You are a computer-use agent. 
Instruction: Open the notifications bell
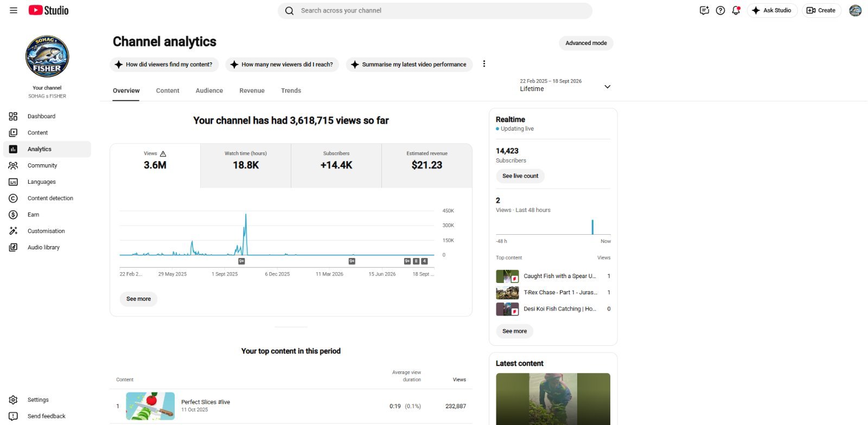(x=736, y=10)
